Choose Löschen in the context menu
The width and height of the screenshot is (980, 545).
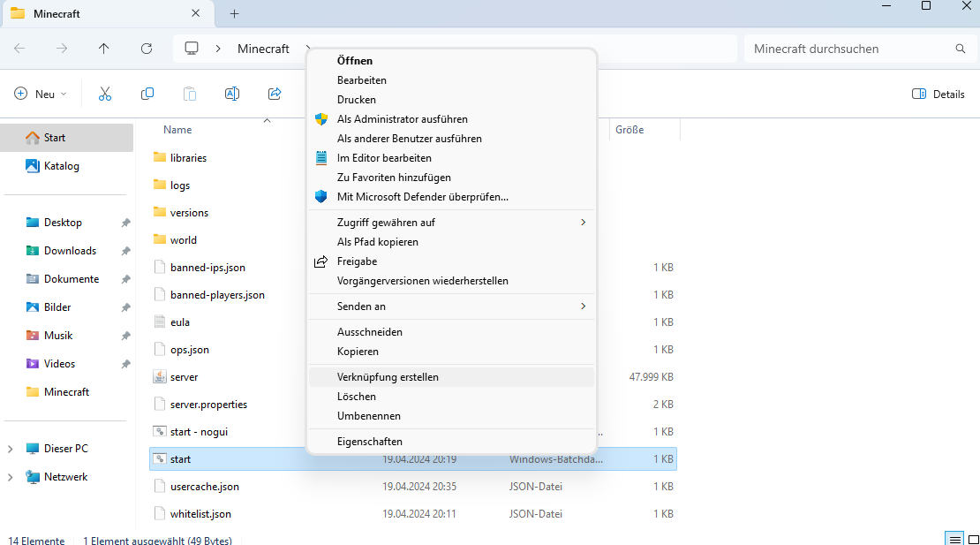451,397
